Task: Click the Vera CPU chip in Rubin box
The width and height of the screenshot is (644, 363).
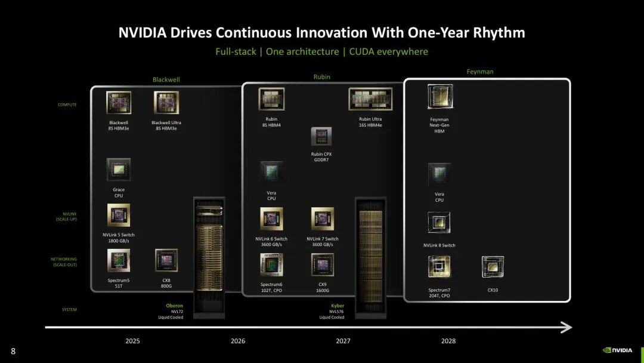Action: tap(271, 173)
